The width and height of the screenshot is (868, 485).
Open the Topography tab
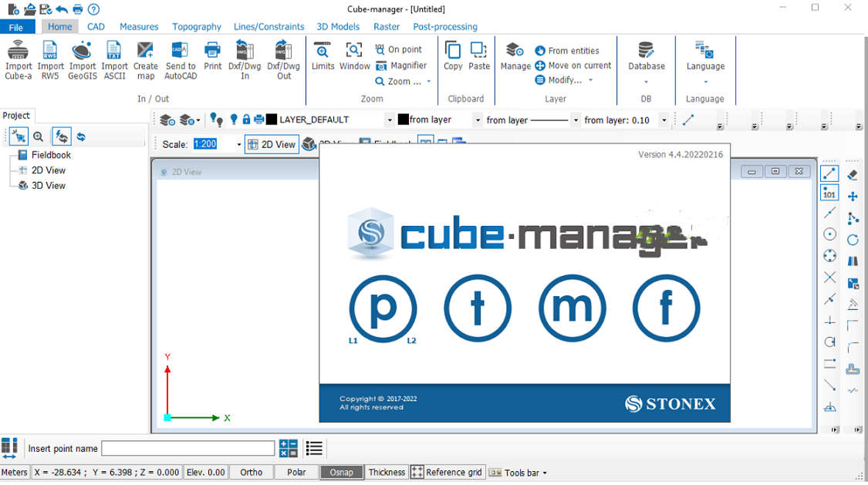(197, 26)
